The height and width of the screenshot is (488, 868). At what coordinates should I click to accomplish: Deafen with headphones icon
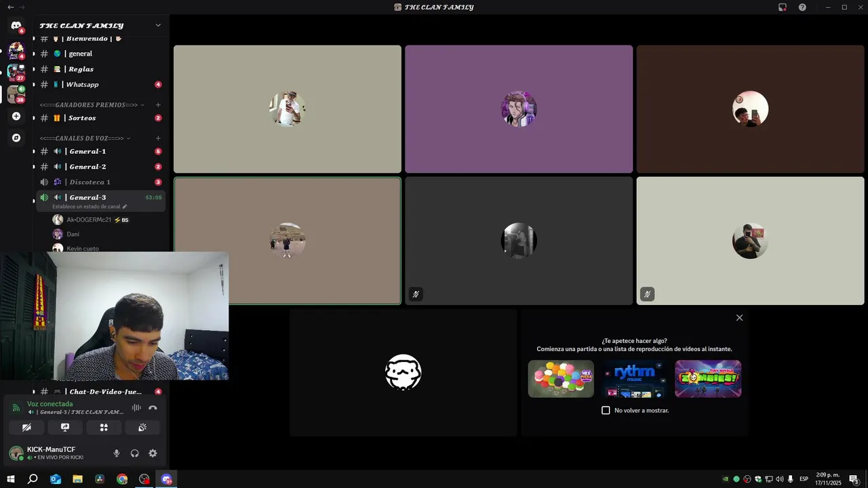[x=134, y=453]
